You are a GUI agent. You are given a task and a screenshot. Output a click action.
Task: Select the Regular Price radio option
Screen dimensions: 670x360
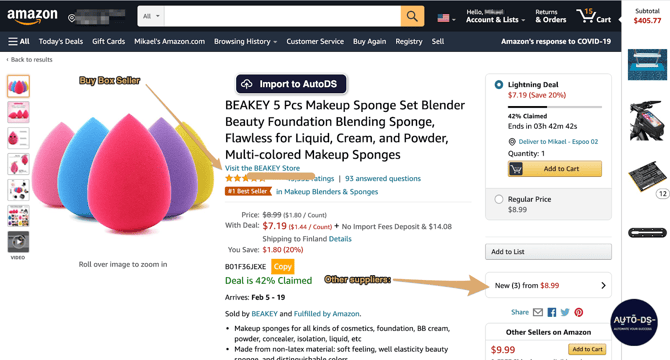[x=499, y=199]
